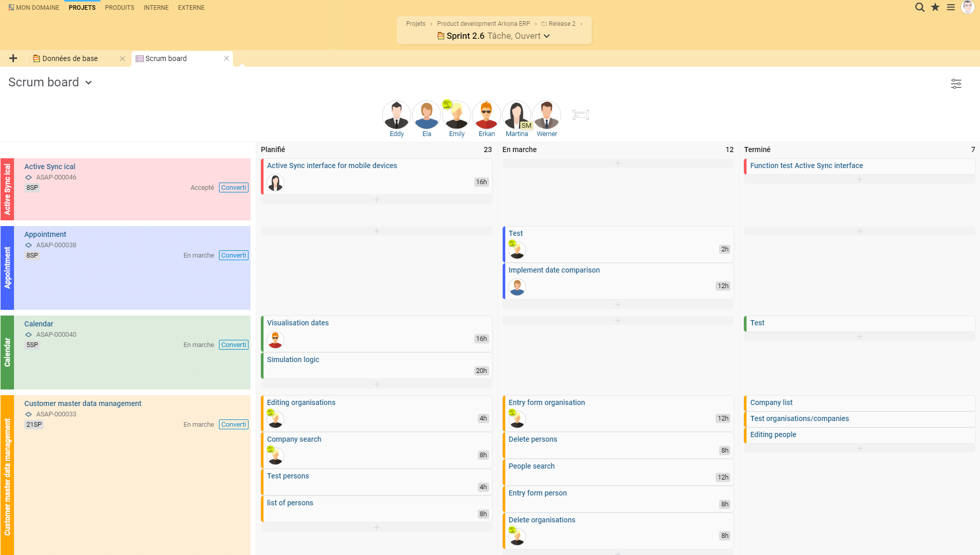Open Company list task
This screenshot has height=555, width=980.
pos(859,403)
